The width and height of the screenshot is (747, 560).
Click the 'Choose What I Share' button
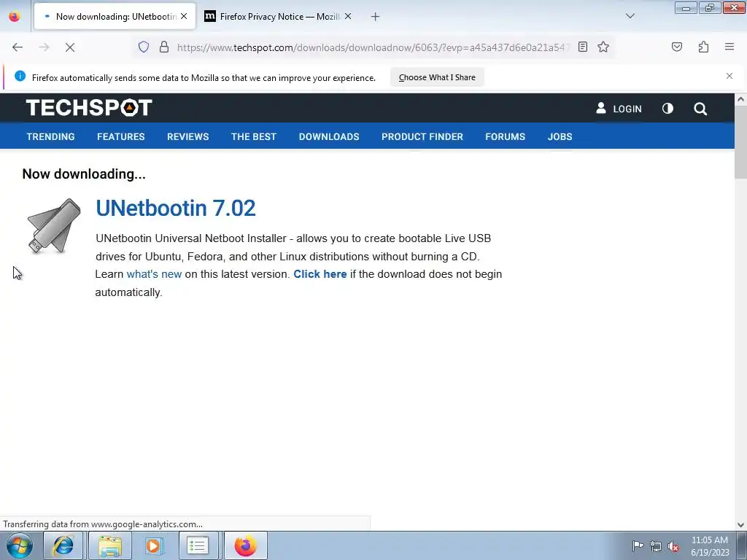pyautogui.click(x=437, y=77)
